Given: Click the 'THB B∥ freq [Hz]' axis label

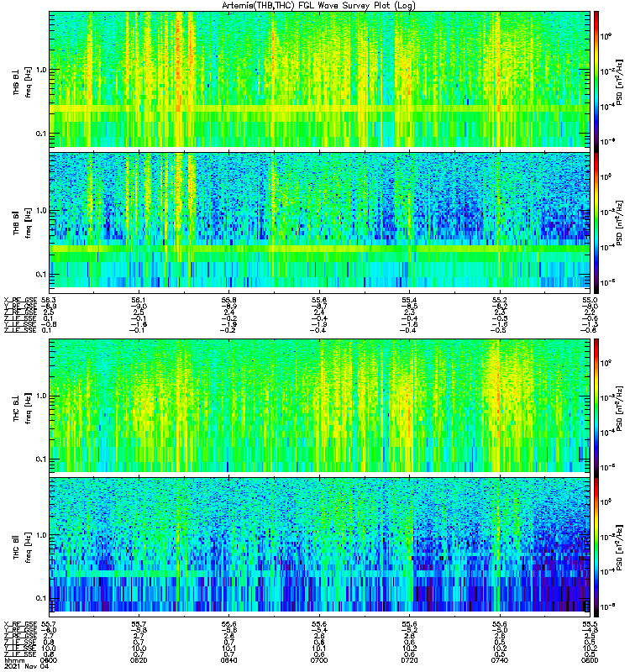Looking at the screenshot, I should click(23, 223).
